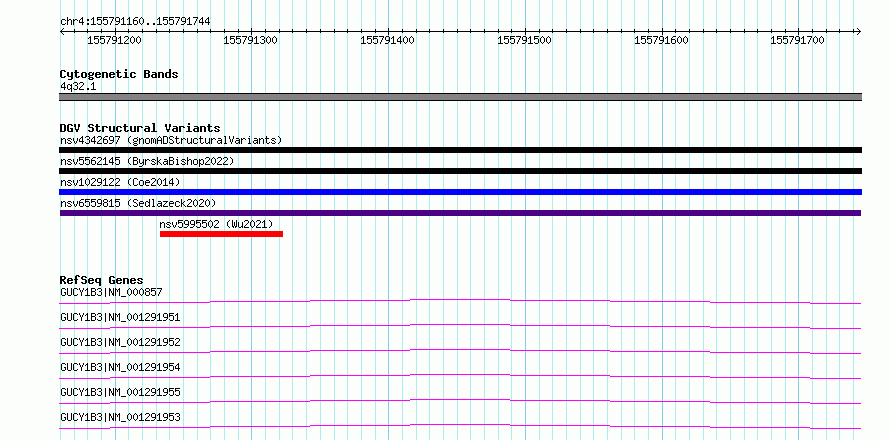Image resolution: width=890 pixels, height=440 pixels.
Task: Click the RefSeq Genes track title
Action: (102, 280)
